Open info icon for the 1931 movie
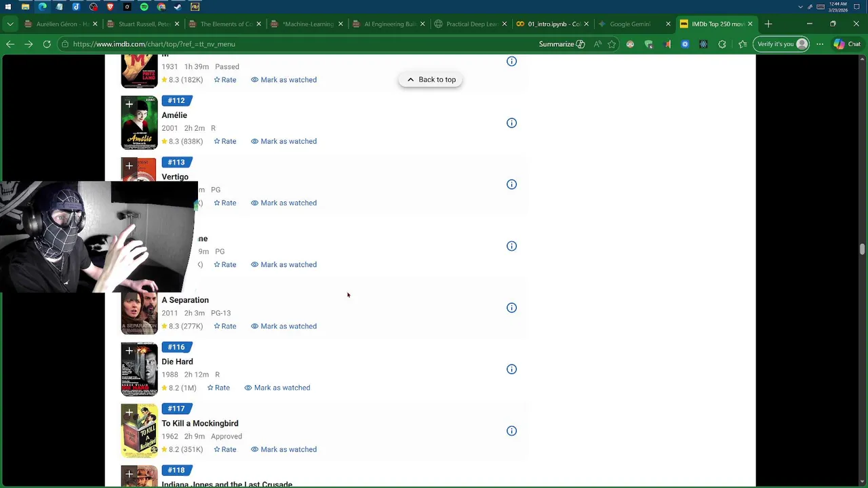 click(511, 61)
